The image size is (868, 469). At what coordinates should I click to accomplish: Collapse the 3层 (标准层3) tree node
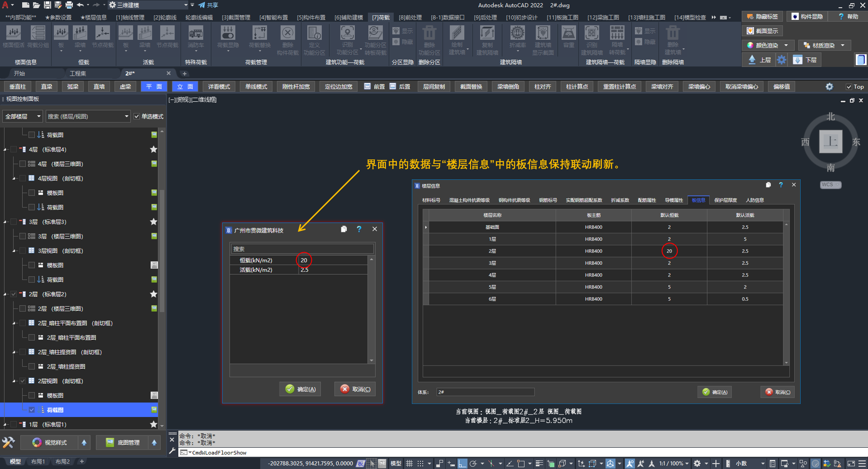coord(5,222)
